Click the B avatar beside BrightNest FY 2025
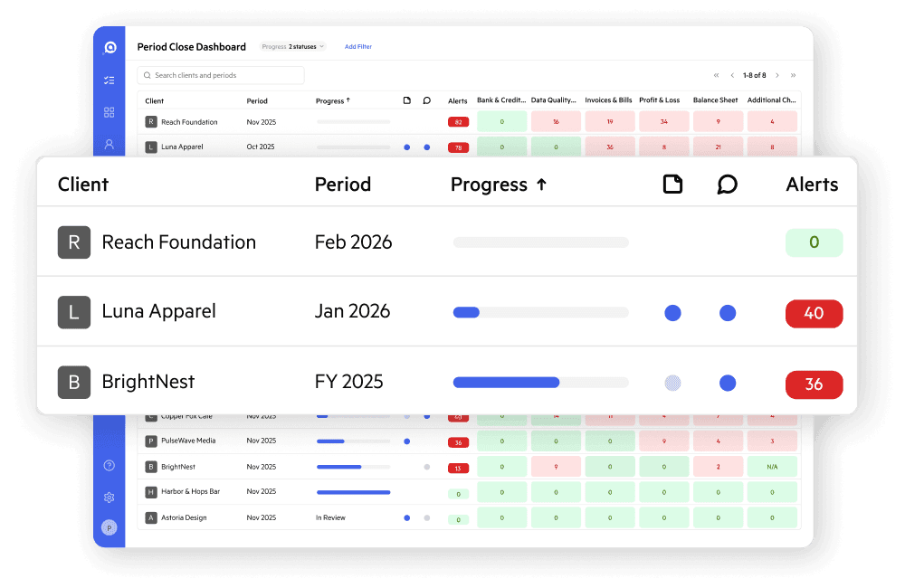The image size is (905, 588). click(74, 382)
